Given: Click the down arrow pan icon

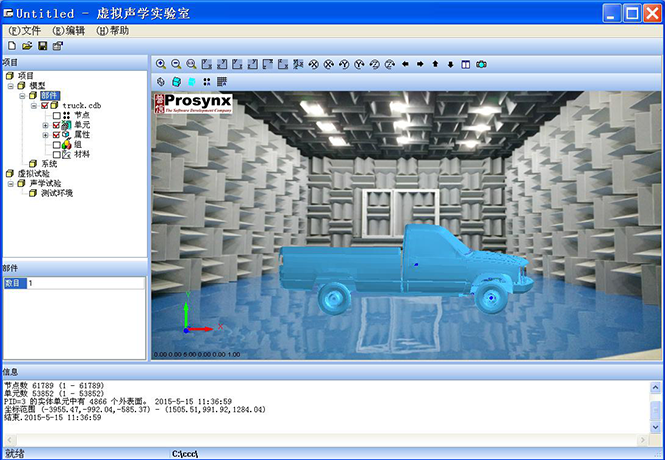Looking at the screenshot, I should (451, 64).
